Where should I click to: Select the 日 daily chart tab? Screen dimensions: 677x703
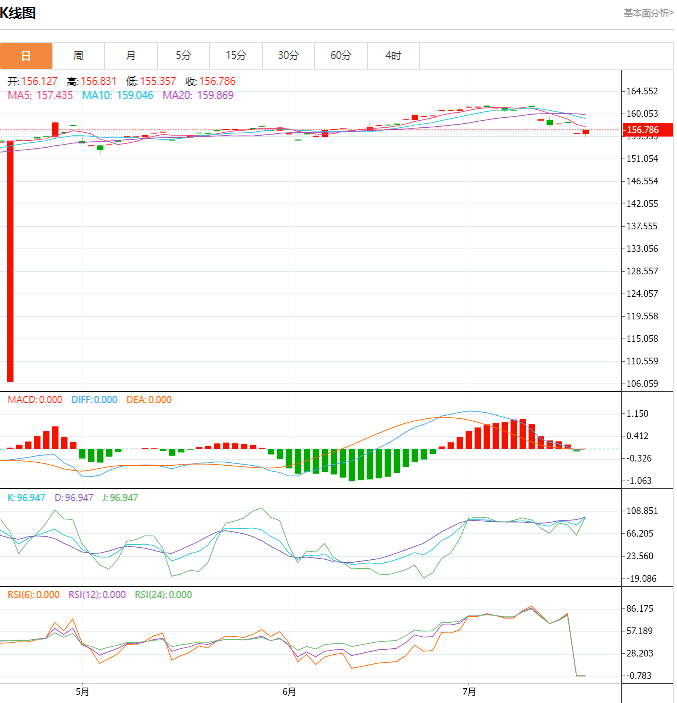coord(26,56)
